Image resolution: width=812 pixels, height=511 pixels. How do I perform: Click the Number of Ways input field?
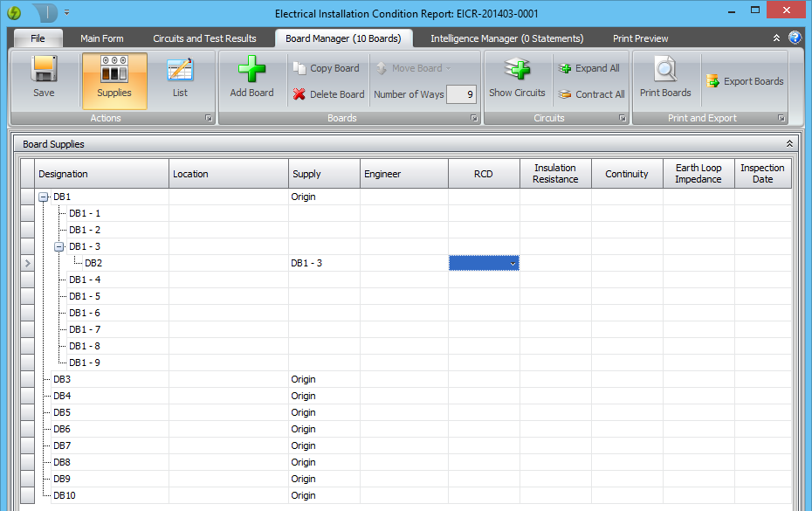point(461,94)
